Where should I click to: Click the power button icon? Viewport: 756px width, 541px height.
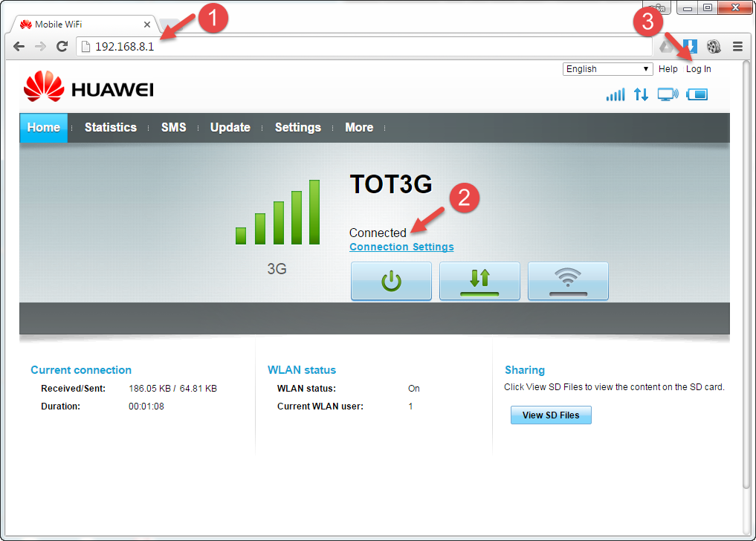coord(391,281)
